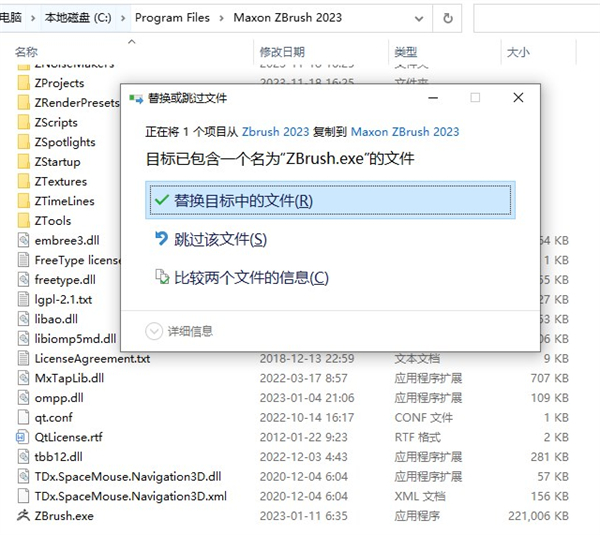
Task: Select the QtLicense.rtf file icon
Action: pyautogui.click(x=23, y=437)
